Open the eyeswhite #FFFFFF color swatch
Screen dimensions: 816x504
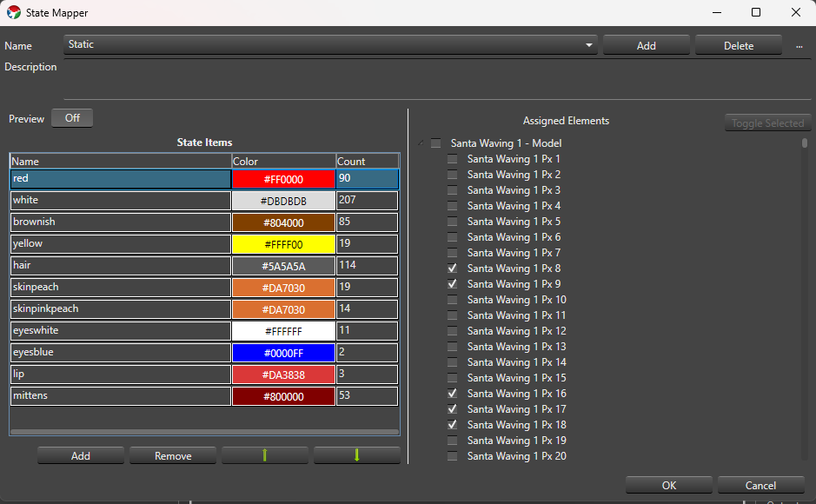pyautogui.click(x=283, y=331)
